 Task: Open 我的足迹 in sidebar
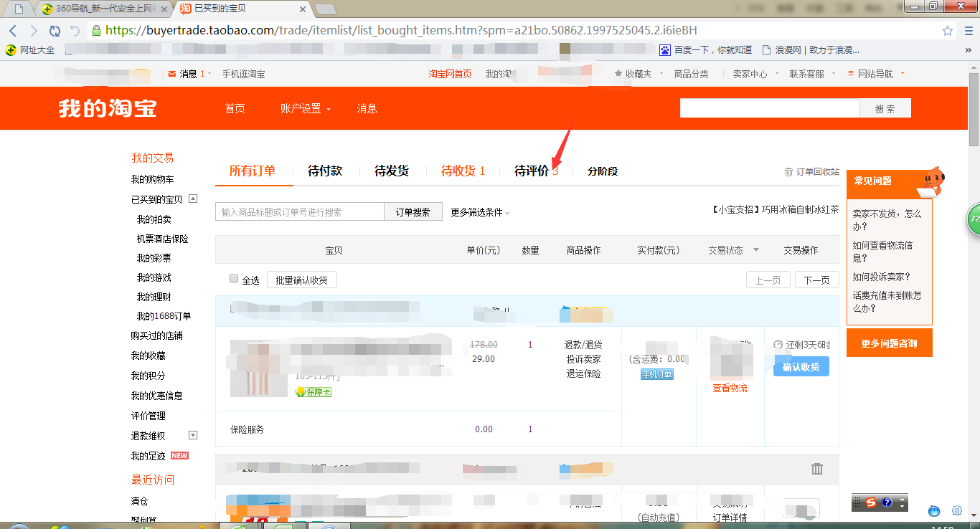148,456
